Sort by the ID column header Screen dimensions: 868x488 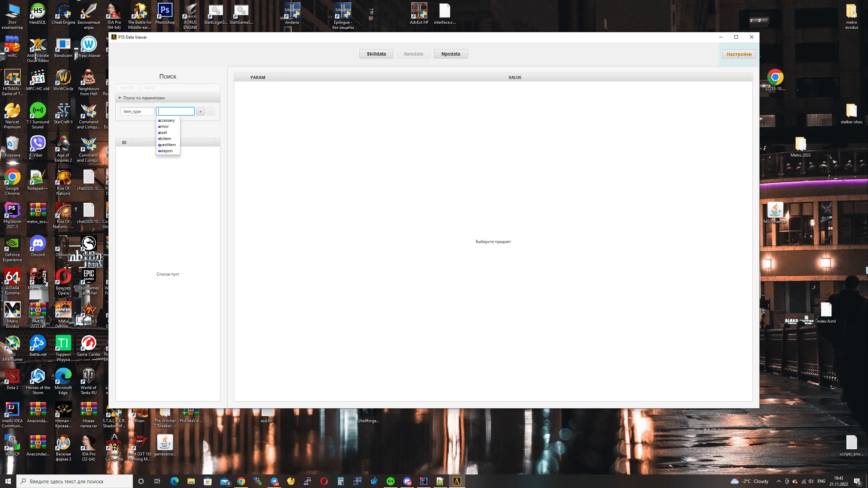click(x=124, y=143)
